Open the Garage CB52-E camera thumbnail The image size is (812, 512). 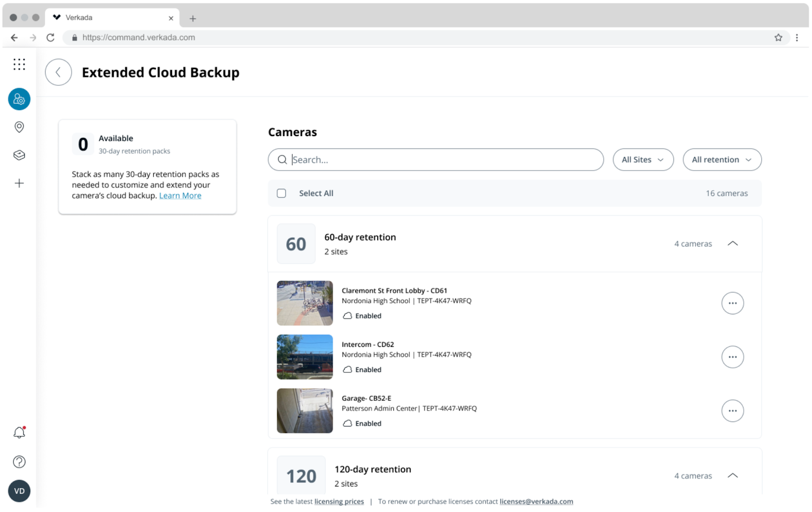(x=304, y=411)
